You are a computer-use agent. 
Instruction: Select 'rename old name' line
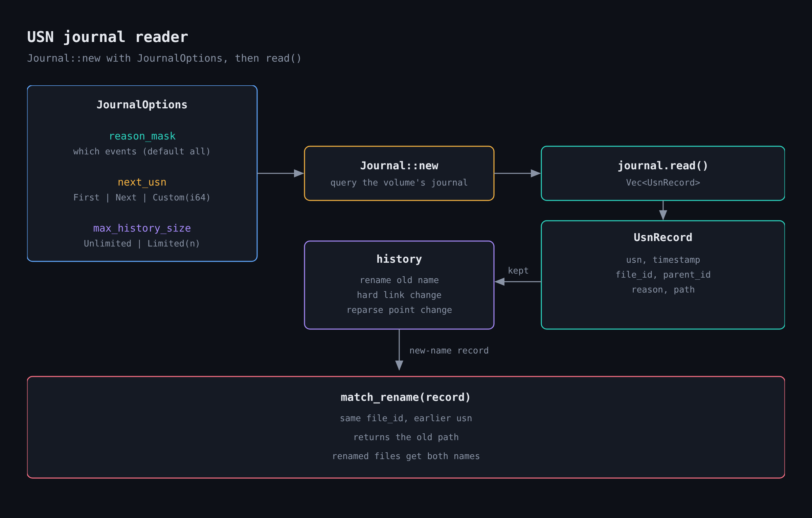[399, 280]
